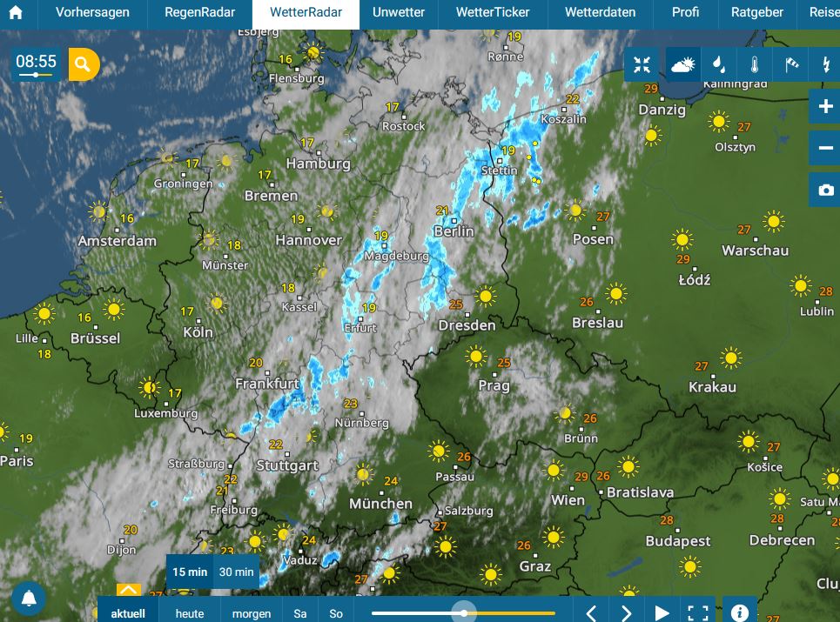The width and height of the screenshot is (840, 622).
Task: Open the Unwetter menu item
Action: pos(399,12)
